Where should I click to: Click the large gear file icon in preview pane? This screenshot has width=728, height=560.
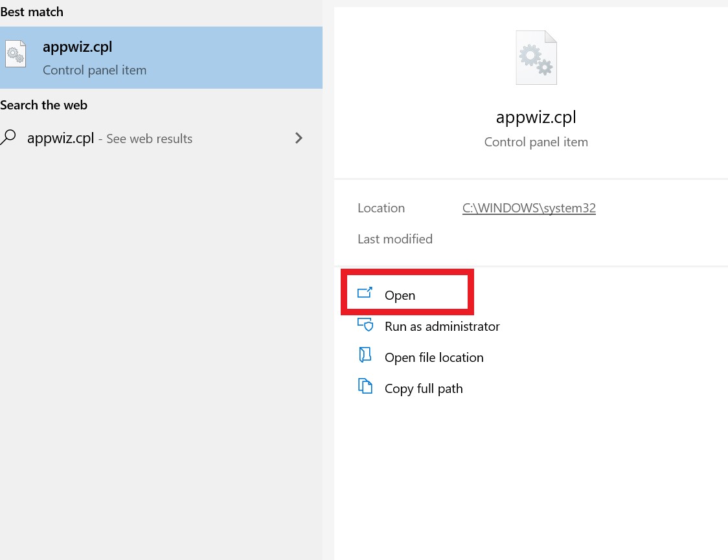tap(536, 59)
